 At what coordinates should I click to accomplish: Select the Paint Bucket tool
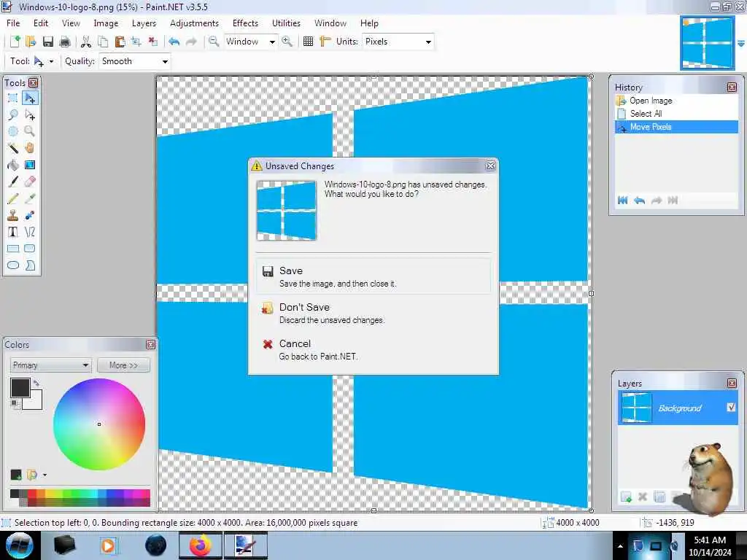pos(13,165)
